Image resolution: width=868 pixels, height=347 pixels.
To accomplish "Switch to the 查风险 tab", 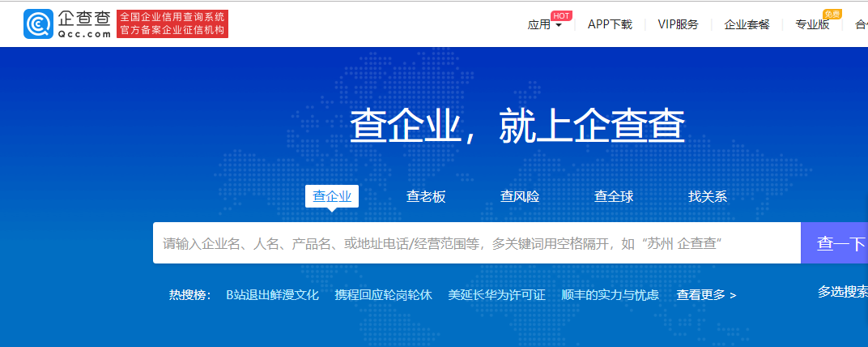I will click(520, 197).
